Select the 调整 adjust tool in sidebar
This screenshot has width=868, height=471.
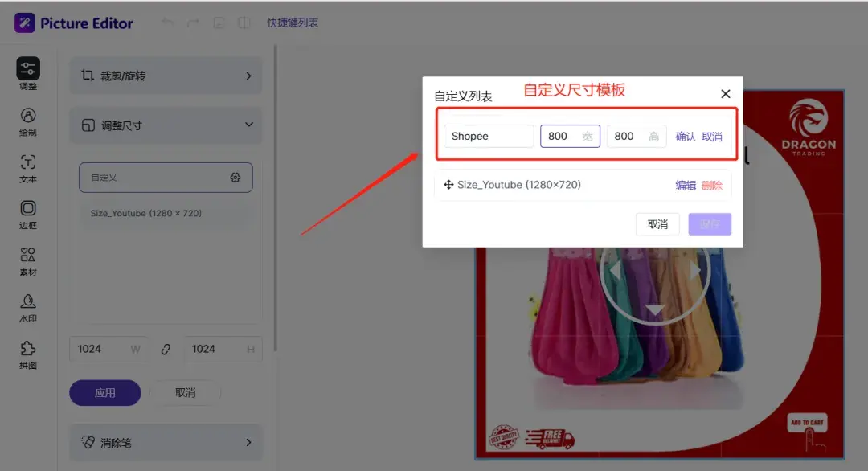(28, 73)
